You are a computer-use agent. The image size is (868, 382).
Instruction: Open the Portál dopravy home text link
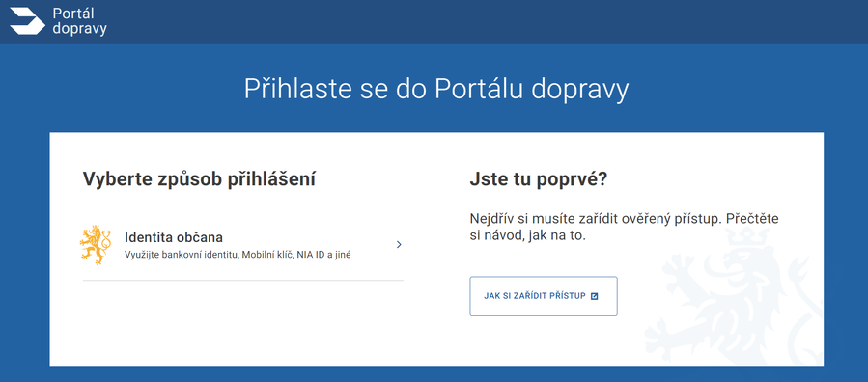(x=79, y=21)
